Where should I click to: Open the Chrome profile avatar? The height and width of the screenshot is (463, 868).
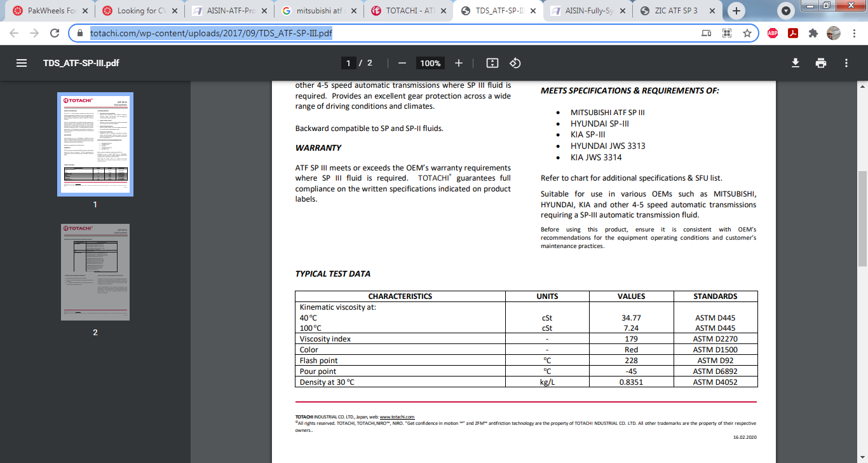click(x=834, y=33)
